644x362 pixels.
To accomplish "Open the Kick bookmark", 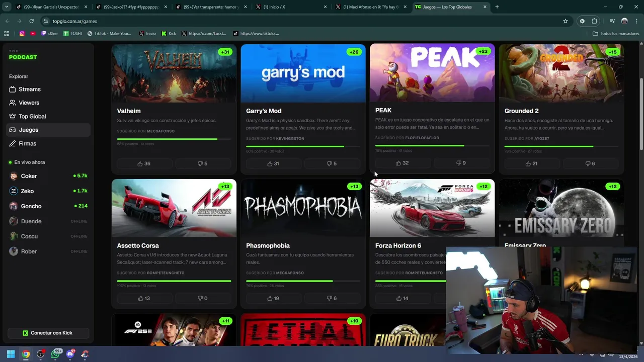I will click(x=169, y=34).
